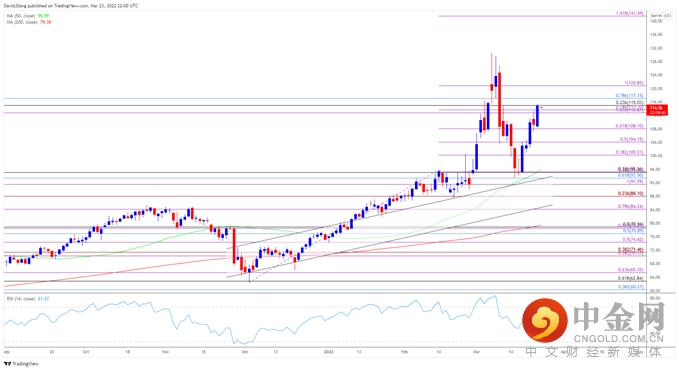Viewport: 679px width, 370px height.
Task: Click the 0.618(62.84) Fibonacci label
Action: pos(630,279)
